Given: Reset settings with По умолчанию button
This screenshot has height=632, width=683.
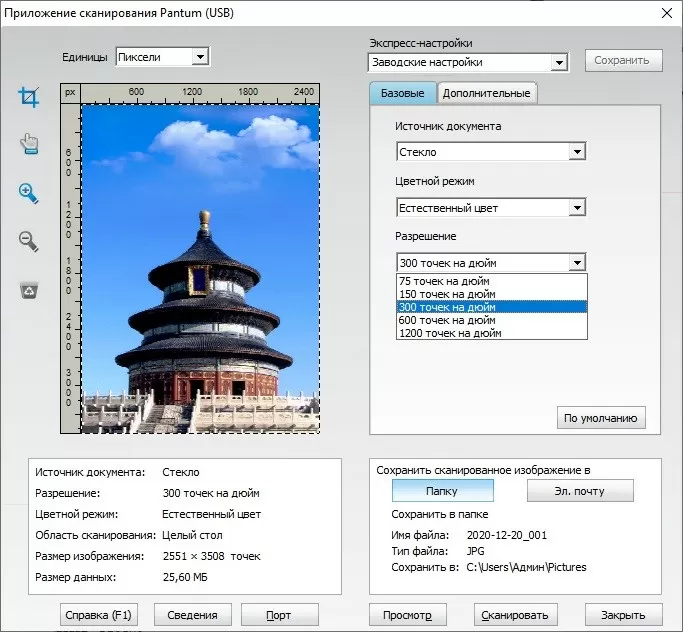Looking at the screenshot, I should click(x=601, y=418).
